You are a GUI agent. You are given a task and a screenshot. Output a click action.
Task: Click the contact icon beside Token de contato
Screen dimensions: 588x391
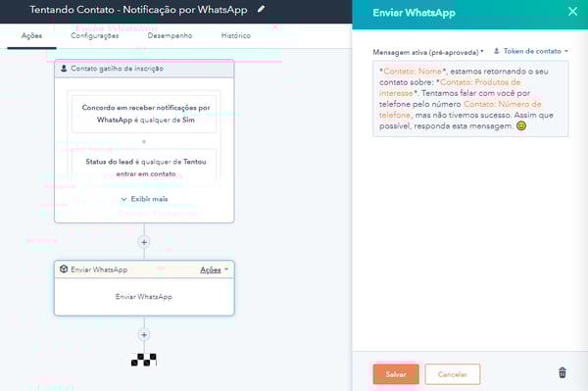tap(497, 51)
